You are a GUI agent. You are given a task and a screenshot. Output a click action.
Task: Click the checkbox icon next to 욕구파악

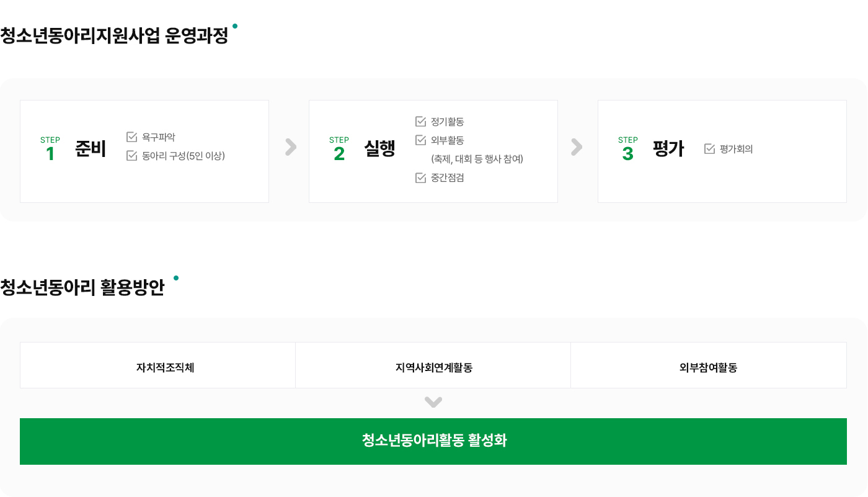click(131, 137)
